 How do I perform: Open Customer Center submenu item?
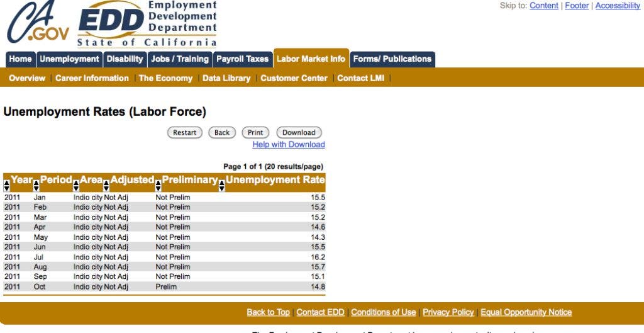[294, 78]
